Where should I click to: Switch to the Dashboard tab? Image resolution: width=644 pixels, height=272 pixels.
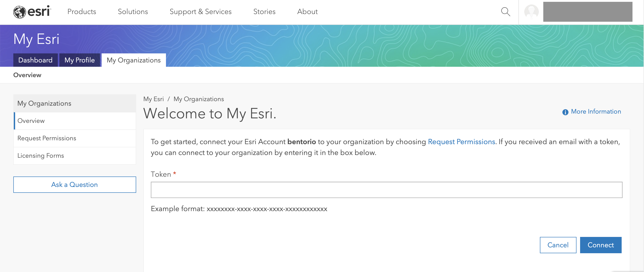click(x=35, y=60)
